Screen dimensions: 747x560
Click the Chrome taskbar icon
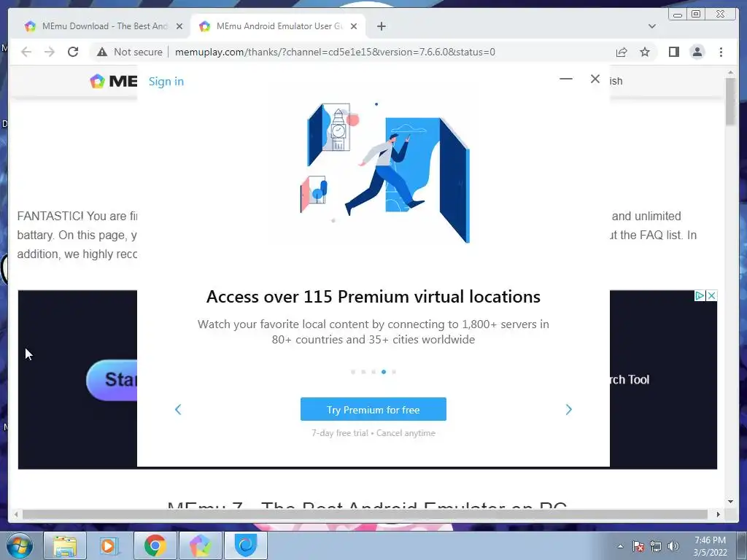(155, 545)
